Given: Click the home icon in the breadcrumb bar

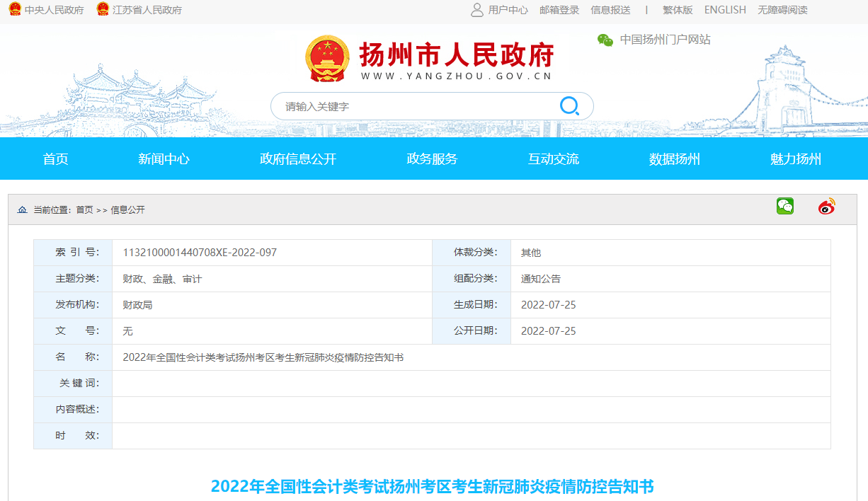Looking at the screenshot, I should click(x=21, y=209).
